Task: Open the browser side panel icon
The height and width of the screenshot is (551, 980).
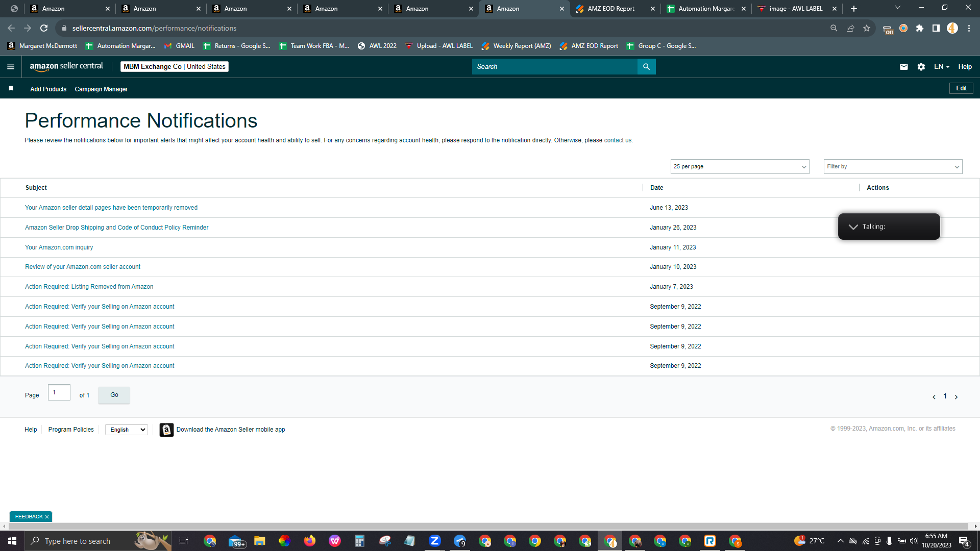Action: pyautogui.click(x=936, y=28)
